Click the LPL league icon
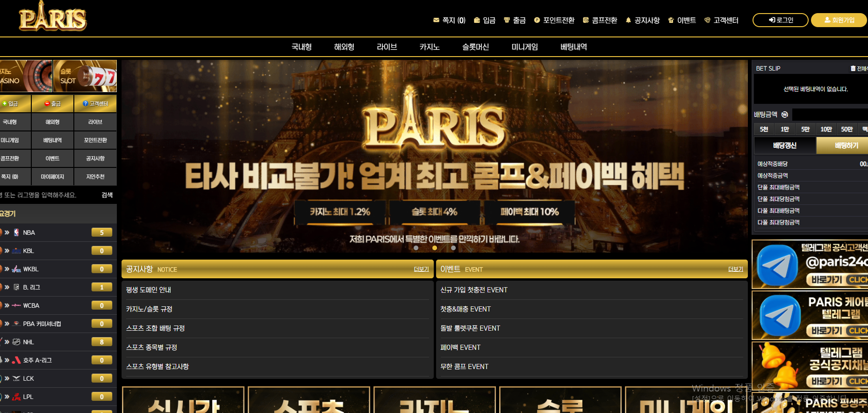Viewport: 868px width, 413px height. (x=16, y=397)
